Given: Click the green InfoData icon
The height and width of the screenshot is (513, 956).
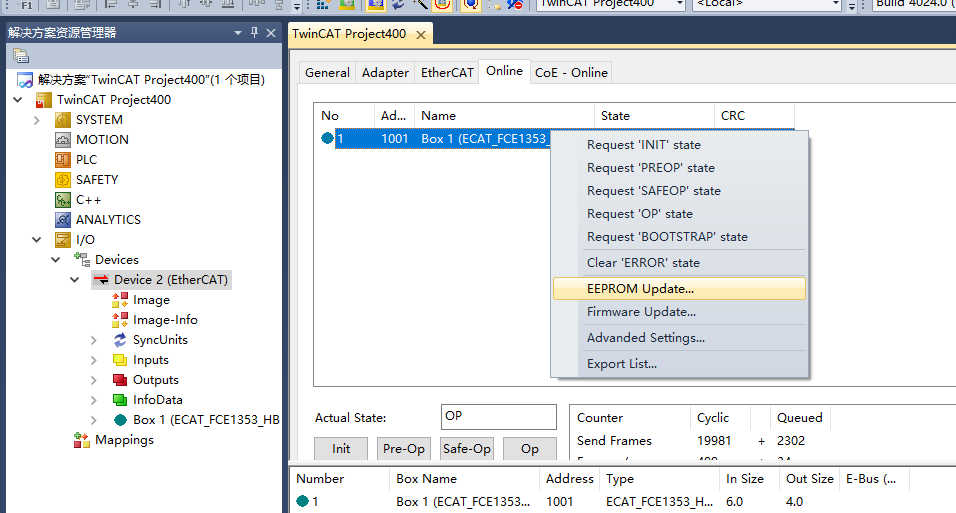Looking at the screenshot, I should pos(120,400).
